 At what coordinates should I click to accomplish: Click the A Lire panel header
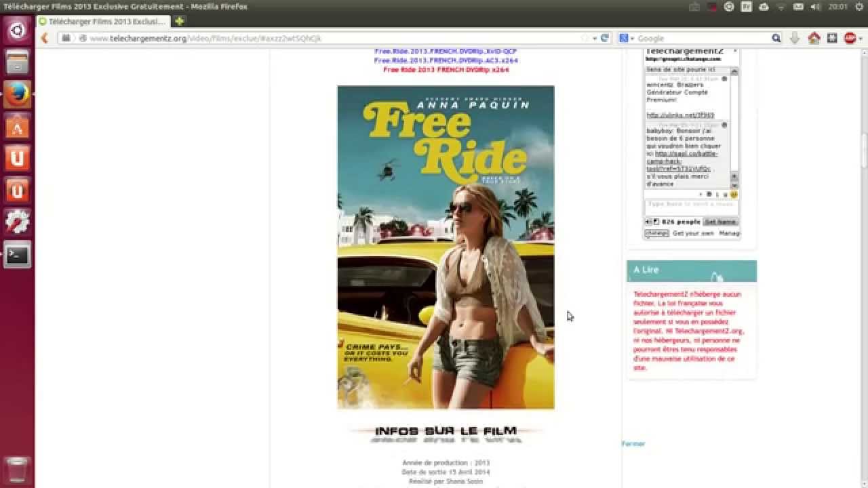(691, 271)
